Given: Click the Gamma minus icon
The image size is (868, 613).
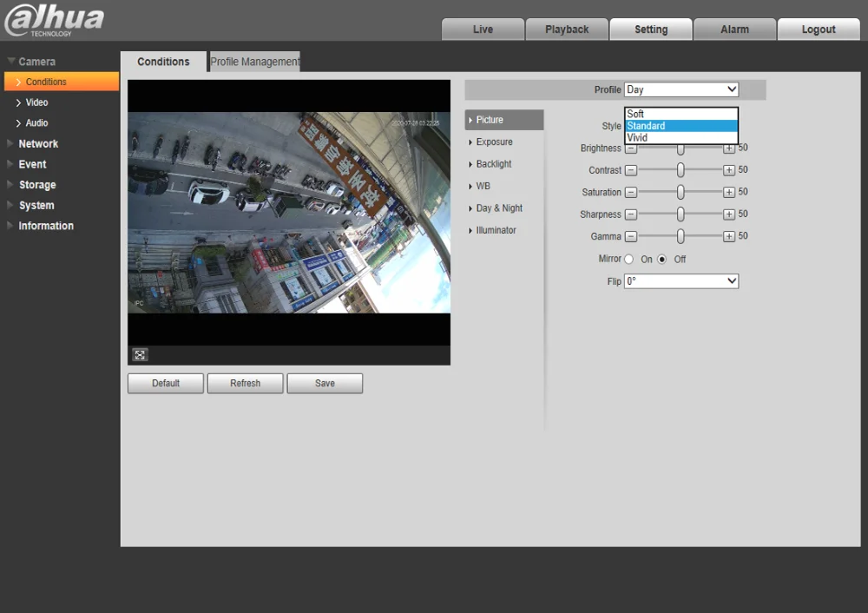Looking at the screenshot, I should [x=631, y=236].
